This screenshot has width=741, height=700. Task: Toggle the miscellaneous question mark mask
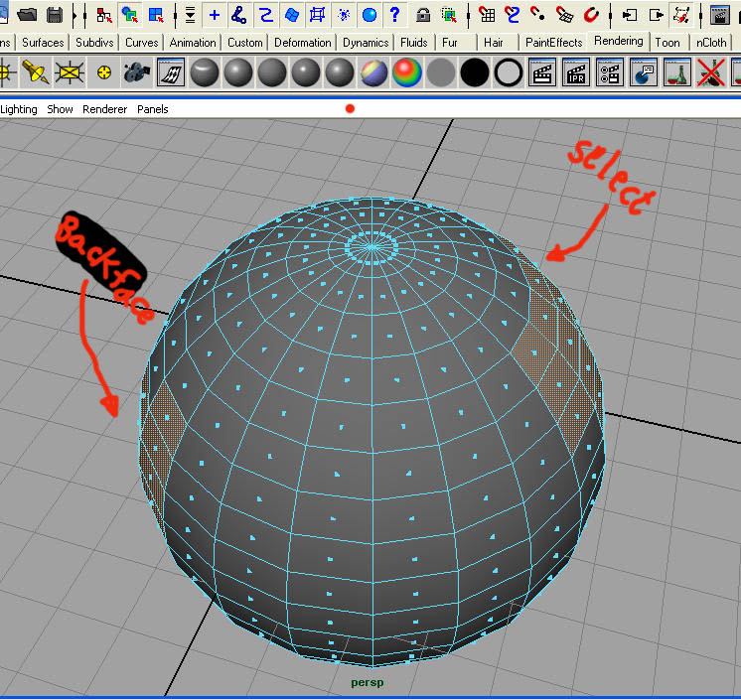pos(394,15)
